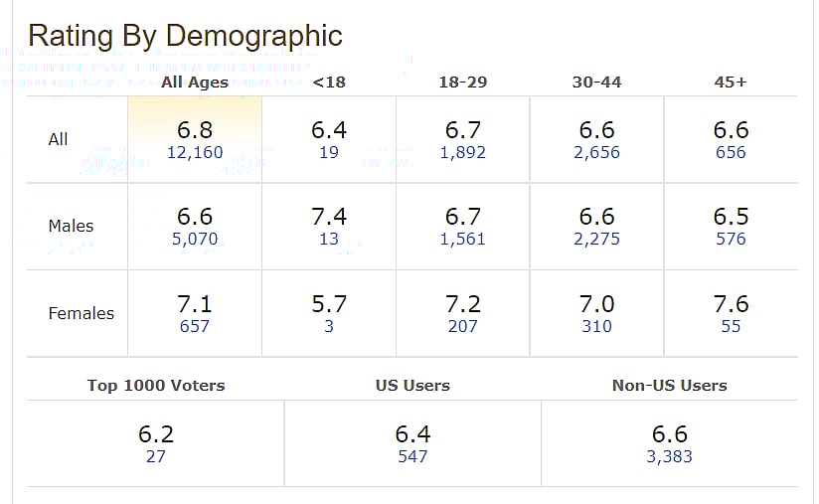Select the 7.6 rating for Females 45+
Image resolution: width=819 pixels, height=504 pixels.
point(731,304)
